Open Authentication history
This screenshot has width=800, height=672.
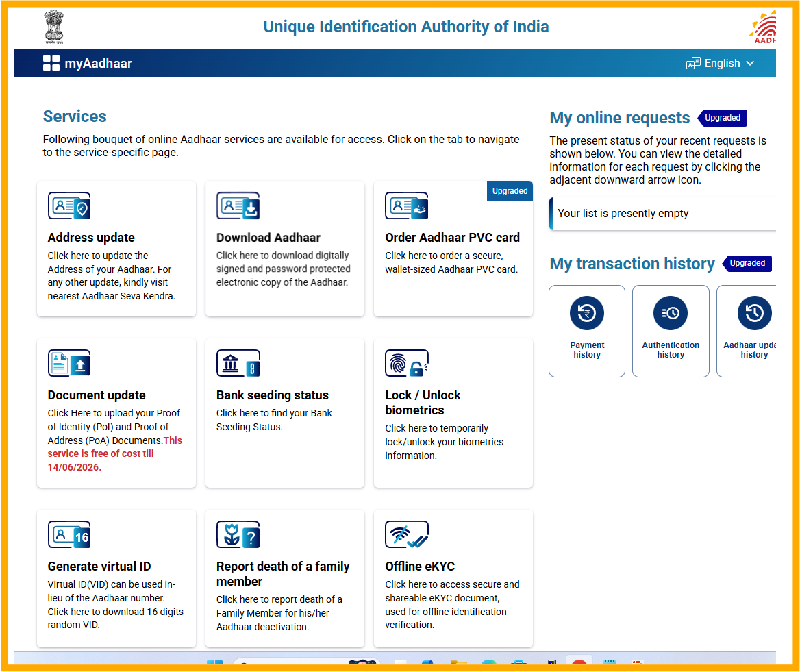(x=671, y=331)
